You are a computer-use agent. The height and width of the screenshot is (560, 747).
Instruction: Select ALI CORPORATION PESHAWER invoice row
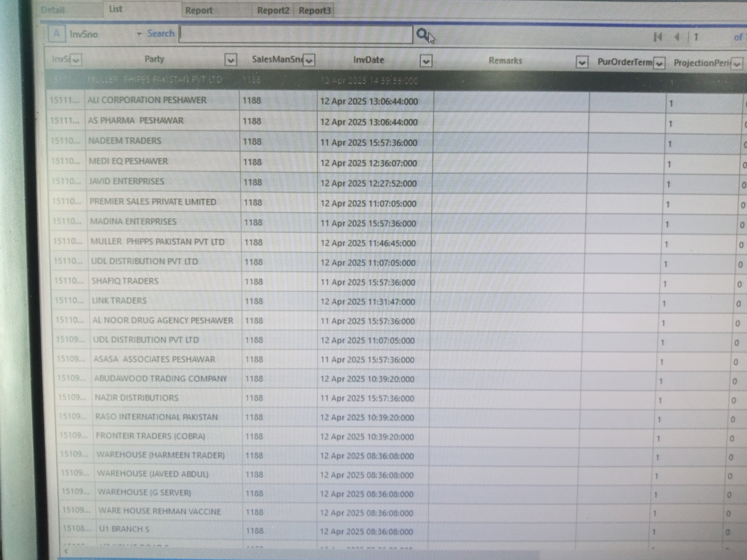tap(147, 100)
